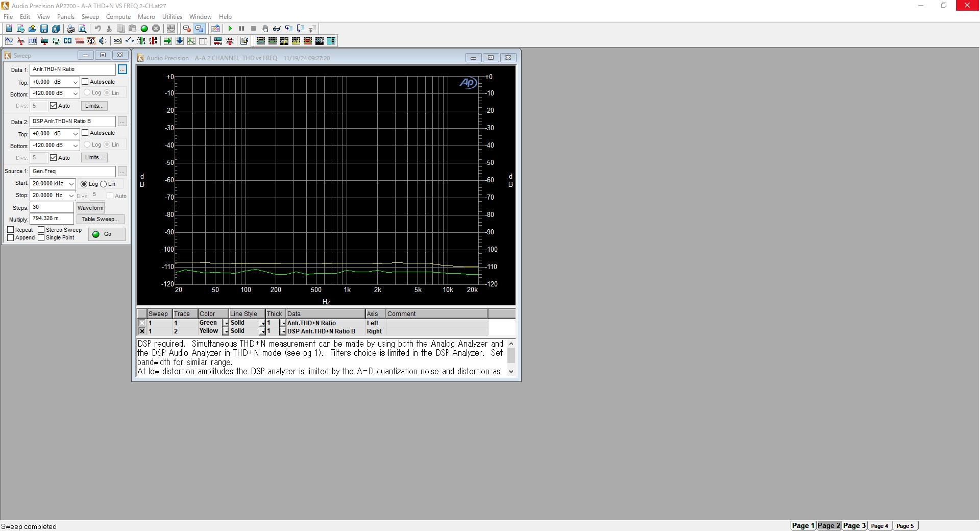Click the Open file toolbar icon
Screen dimensions: 980x531
(32, 29)
